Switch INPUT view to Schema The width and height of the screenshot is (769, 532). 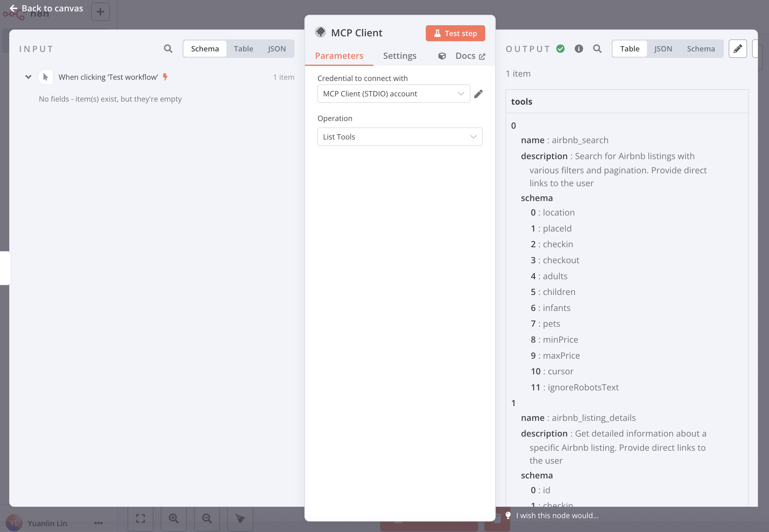[205, 49]
